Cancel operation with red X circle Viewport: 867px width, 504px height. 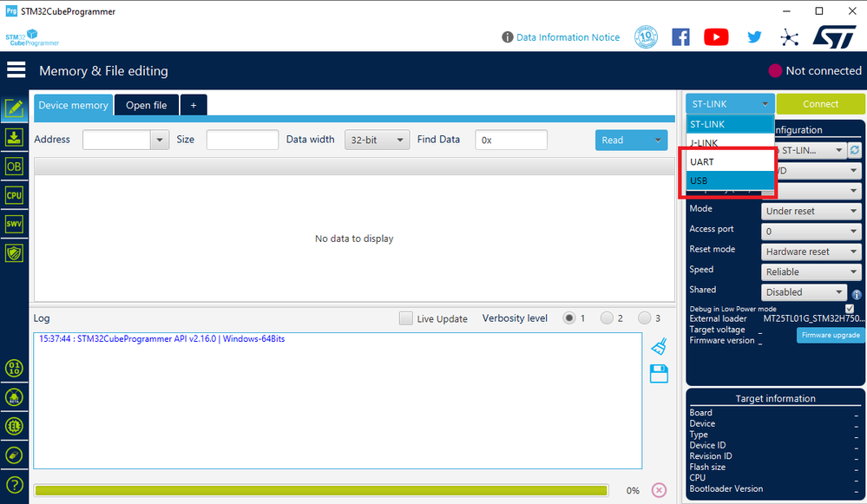659,490
